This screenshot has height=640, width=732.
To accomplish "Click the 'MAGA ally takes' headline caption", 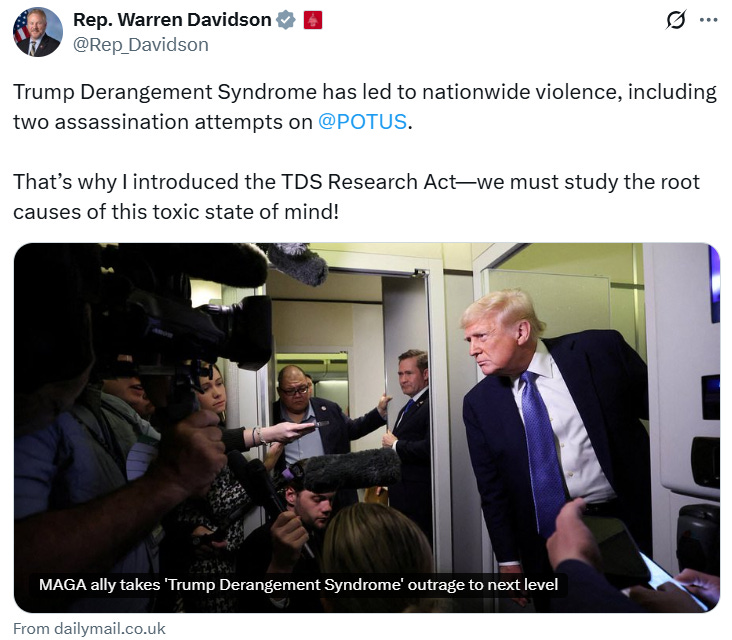I will coord(298,584).
